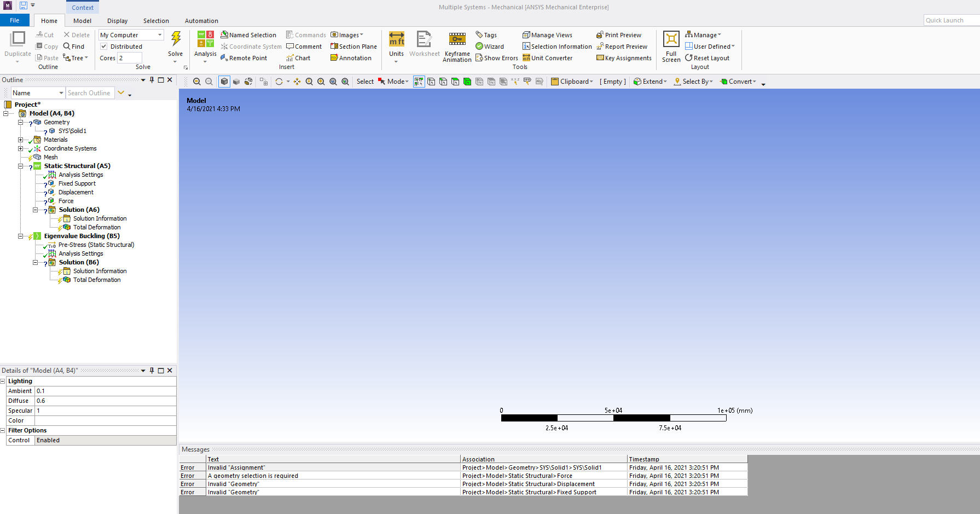The height and width of the screenshot is (514, 980).
Task: Open the Units selector icon
Action: point(397,39)
